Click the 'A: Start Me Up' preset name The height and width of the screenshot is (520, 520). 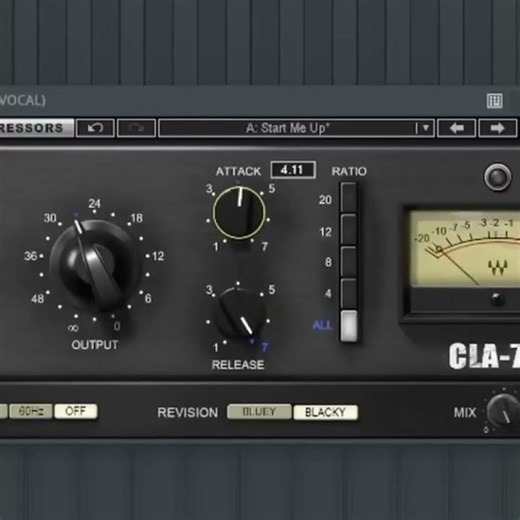click(287, 128)
